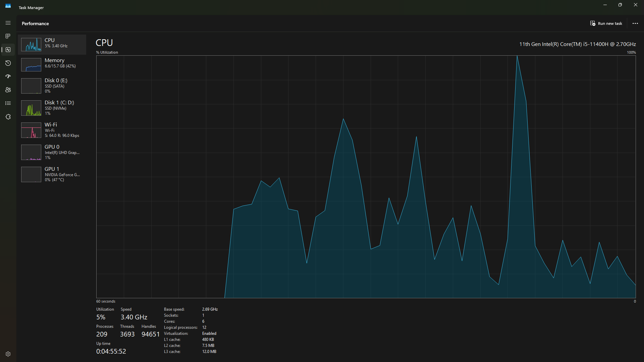This screenshot has width=644, height=362.
Task: Click the Up time value 0:04:55:52
Action: pyautogui.click(x=111, y=351)
